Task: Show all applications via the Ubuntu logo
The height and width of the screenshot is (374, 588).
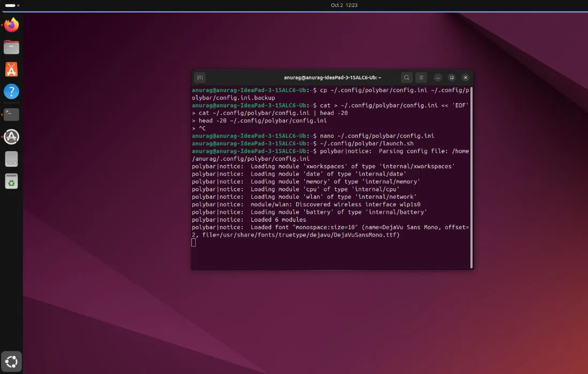Action: point(11,361)
